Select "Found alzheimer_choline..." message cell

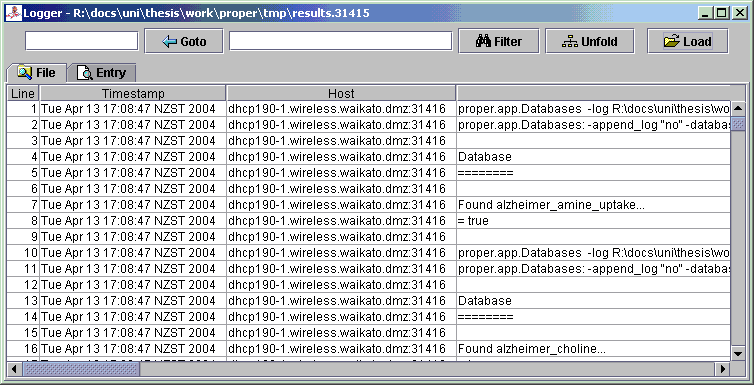pos(593,349)
